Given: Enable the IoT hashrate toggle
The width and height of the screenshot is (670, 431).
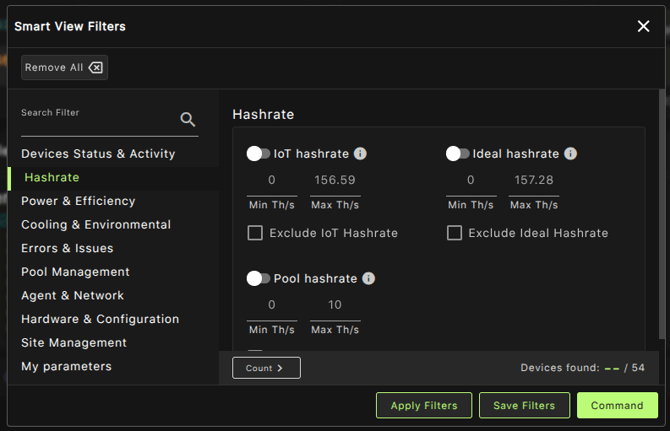Looking at the screenshot, I should tap(258, 154).
